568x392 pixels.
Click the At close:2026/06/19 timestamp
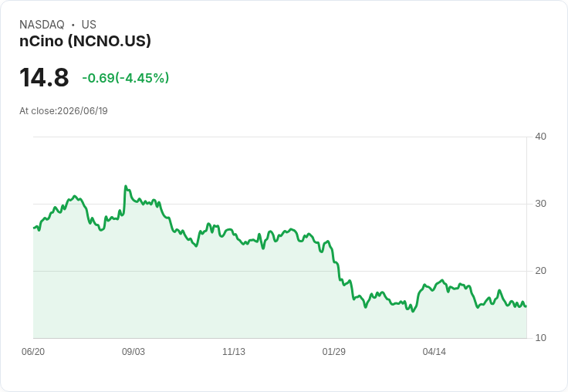point(63,111)
